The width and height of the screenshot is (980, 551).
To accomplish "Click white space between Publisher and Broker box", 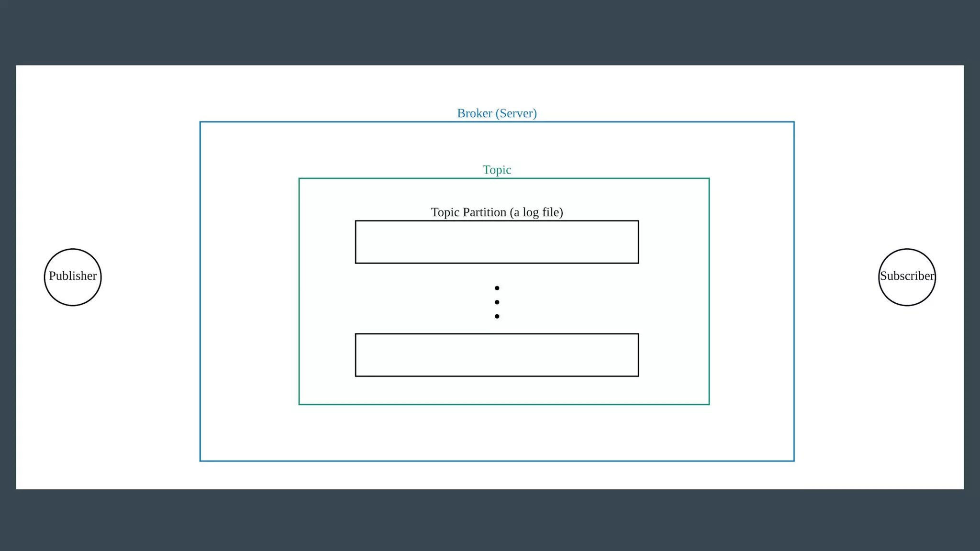I will (x=151, y=277).
